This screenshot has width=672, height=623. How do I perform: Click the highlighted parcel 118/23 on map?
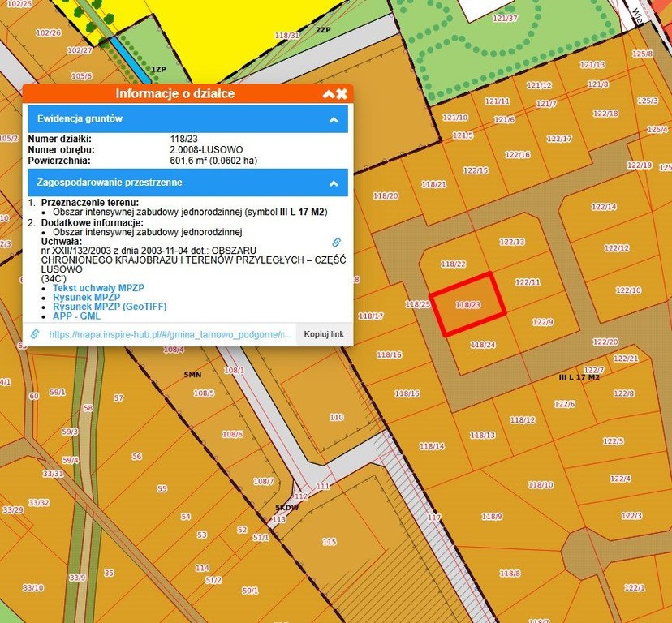pyautogui.click(x=468, y=305)
